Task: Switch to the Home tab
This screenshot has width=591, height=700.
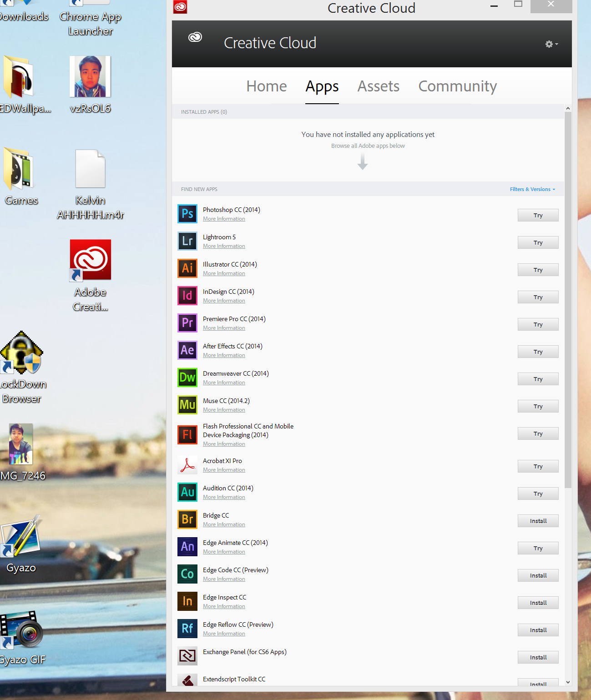Action: [x=267, y=86]
